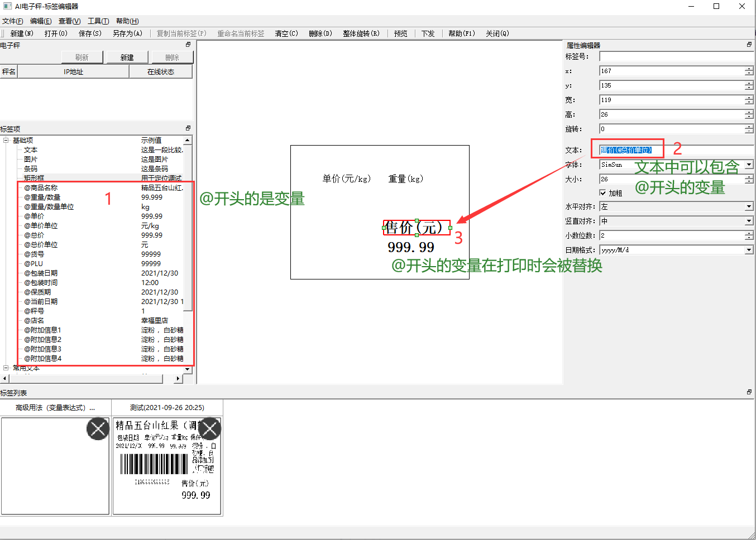Click 清空(C) in the toolbar

tap(286, 33)
